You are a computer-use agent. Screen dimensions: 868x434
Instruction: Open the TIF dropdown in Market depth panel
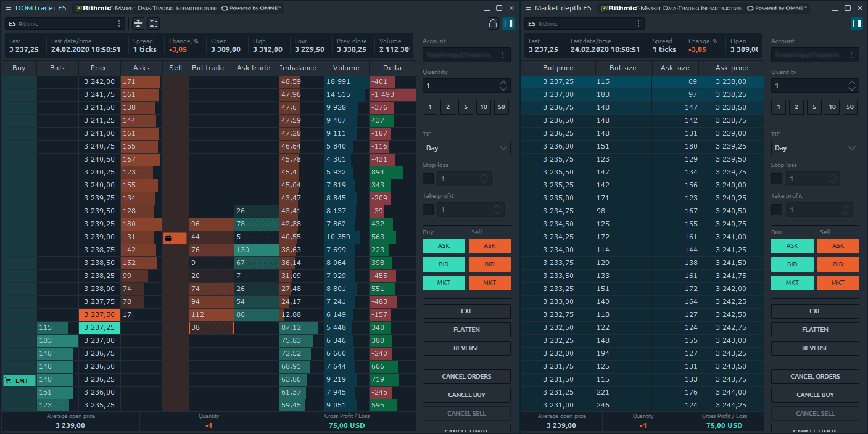[814, 148]
